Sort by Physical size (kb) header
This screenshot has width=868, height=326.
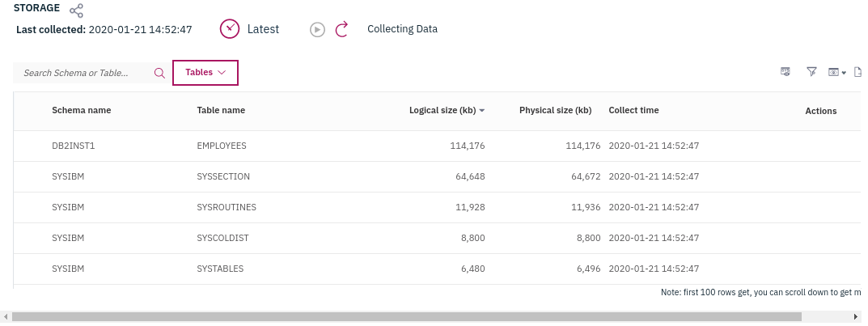click(x=555, y=110)
